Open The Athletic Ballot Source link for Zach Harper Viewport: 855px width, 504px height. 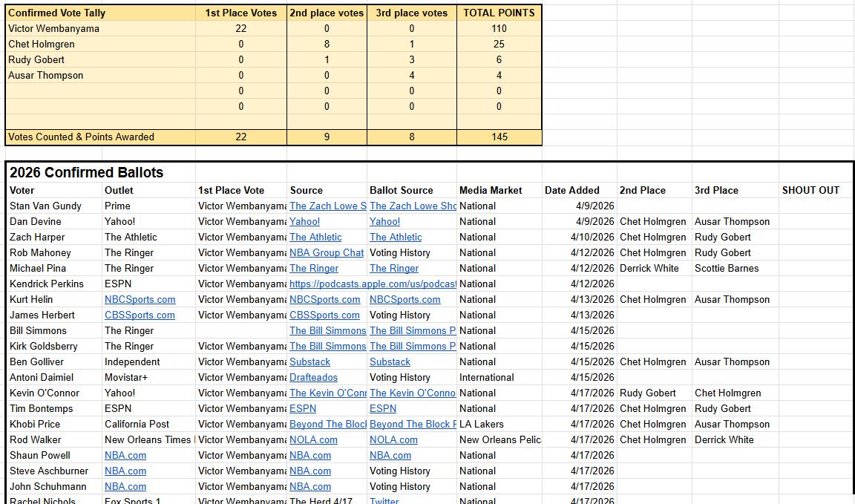396,238
